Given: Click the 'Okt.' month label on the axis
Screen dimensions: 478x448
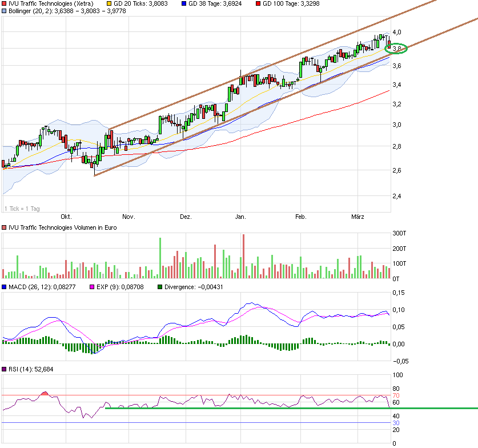Looking at the screenshot, I should click(x=66, y=217).
